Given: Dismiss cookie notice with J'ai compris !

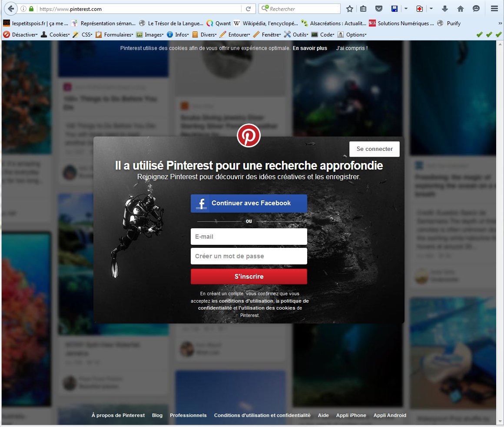Looking at the screenshot, I should (x=352, y=48).
